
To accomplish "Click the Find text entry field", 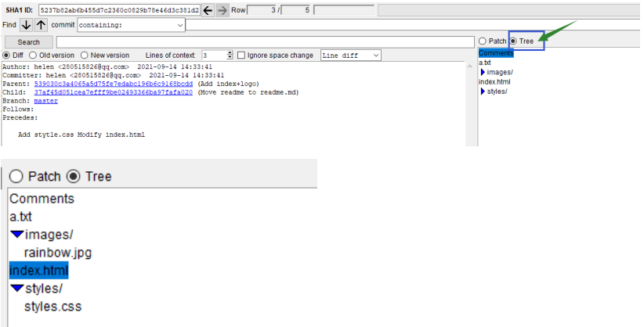I will click(414, 25).
